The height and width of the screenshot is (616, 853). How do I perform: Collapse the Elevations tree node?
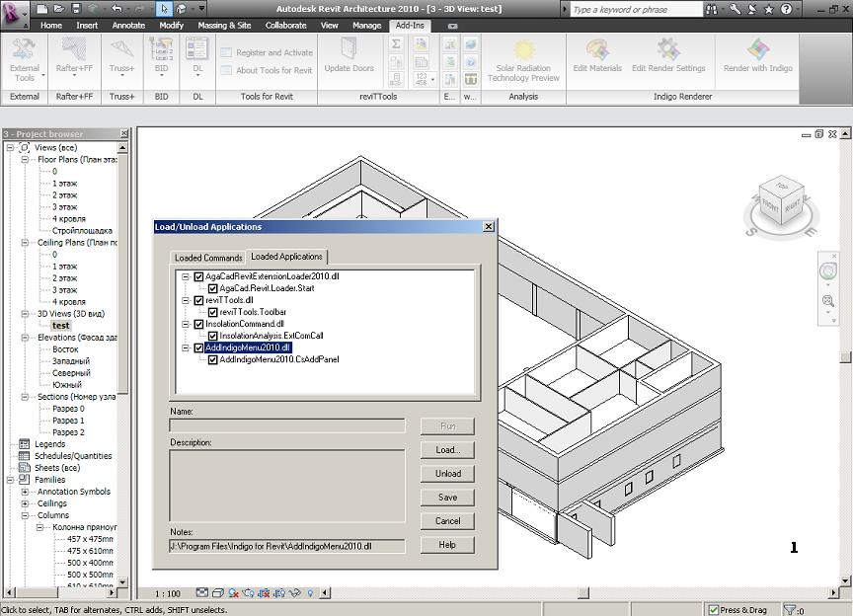coord(25,338)
